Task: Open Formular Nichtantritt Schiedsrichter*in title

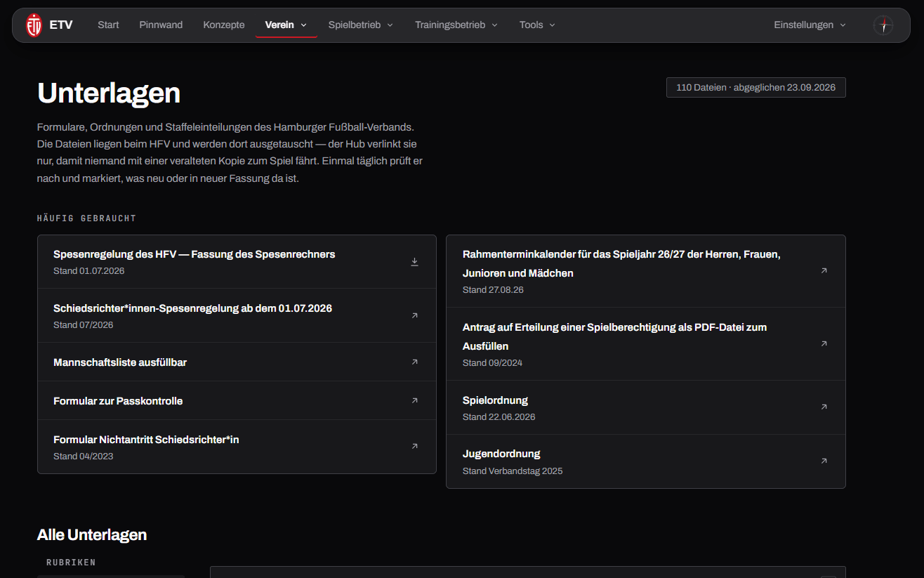Action: click(x=146, y=440)
